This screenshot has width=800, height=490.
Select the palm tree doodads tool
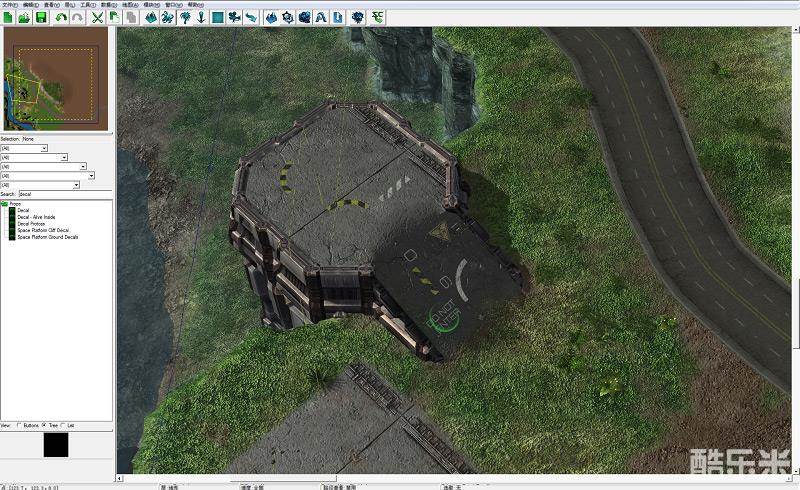(x=185, y=17)
